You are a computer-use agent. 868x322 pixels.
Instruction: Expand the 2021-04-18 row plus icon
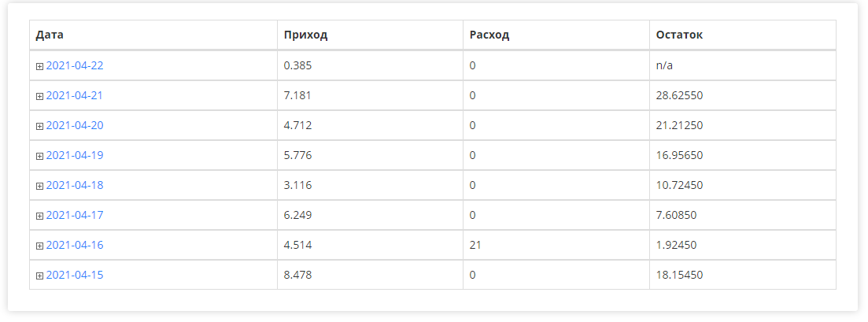click(39, 186)
